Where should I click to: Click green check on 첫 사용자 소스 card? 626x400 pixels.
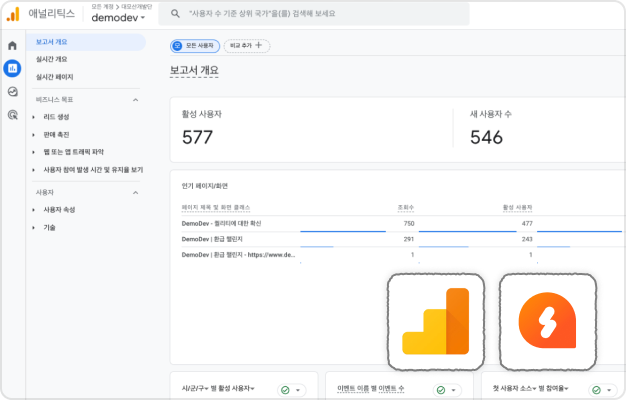pyautogui.click(x=596, y=390)
